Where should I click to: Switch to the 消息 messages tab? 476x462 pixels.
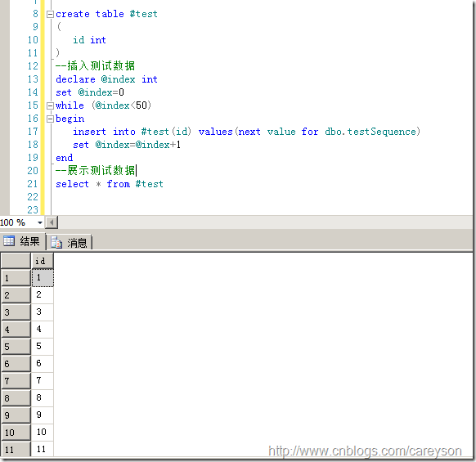[x=70, y=243]
